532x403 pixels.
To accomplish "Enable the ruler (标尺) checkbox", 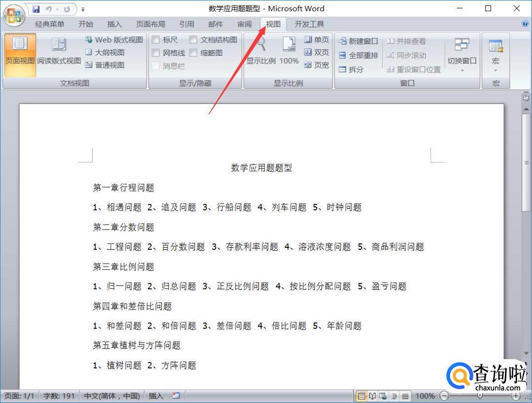I will tap(156, 40).
